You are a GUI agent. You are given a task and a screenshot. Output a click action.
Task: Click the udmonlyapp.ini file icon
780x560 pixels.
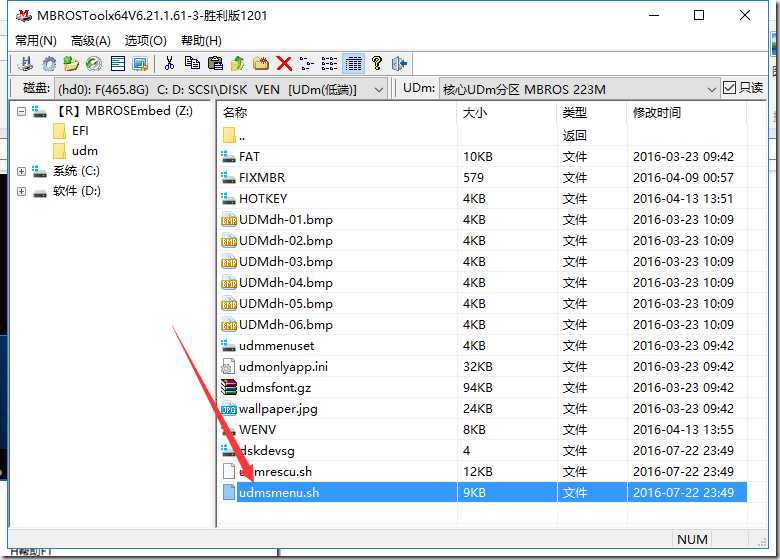228,367
